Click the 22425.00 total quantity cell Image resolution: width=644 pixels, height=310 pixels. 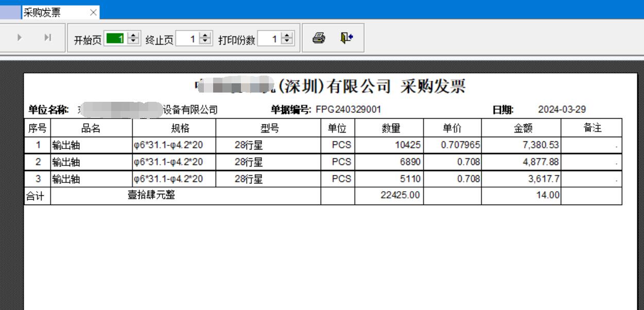pos(389,196)
